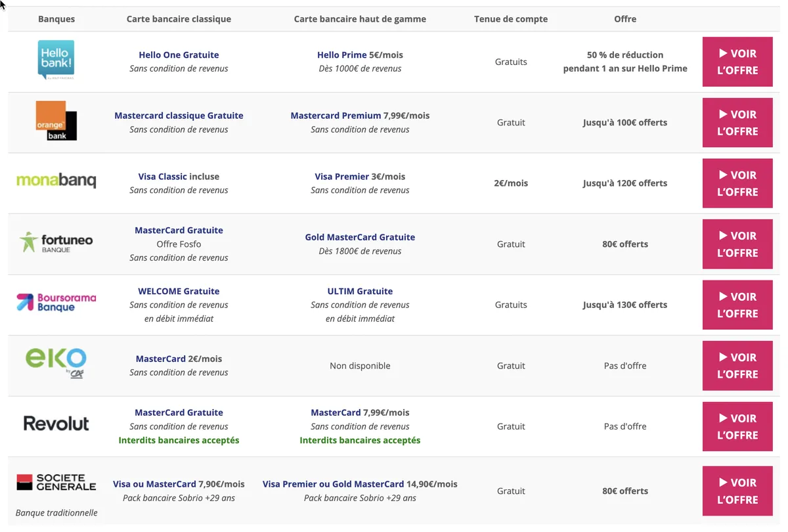Click Gold MasterCard Gratuite link
This screenshot has width=788, height=532.
click(360, 237)
